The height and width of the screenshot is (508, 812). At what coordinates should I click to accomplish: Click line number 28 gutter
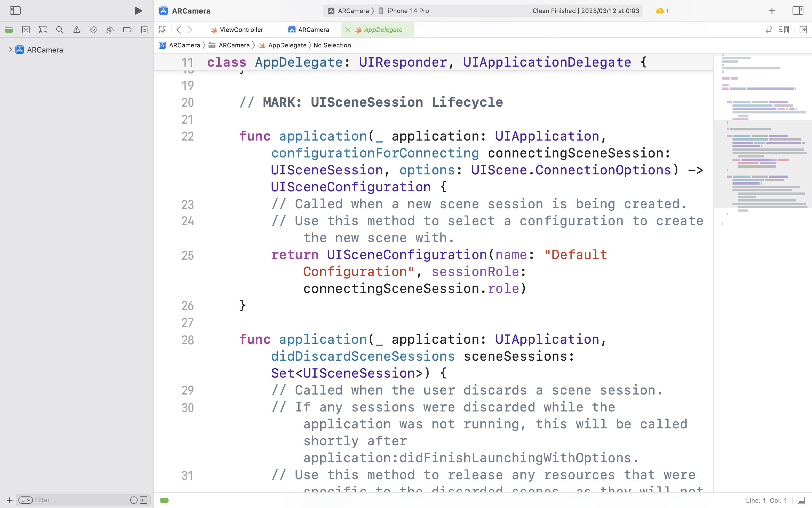(x=187, y=340)
